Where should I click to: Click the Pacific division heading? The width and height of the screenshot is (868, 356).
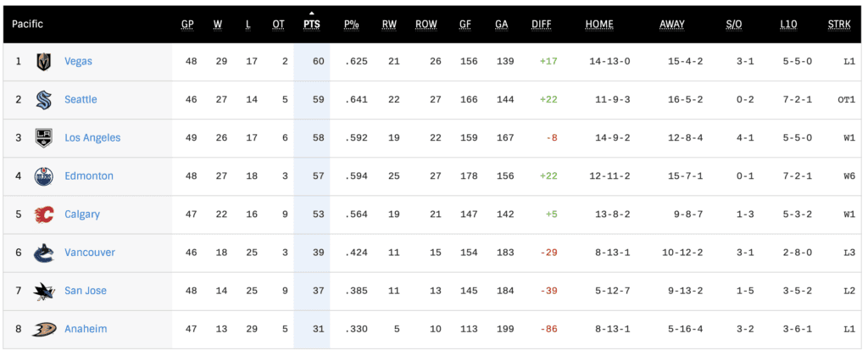[x=27, y=25]
